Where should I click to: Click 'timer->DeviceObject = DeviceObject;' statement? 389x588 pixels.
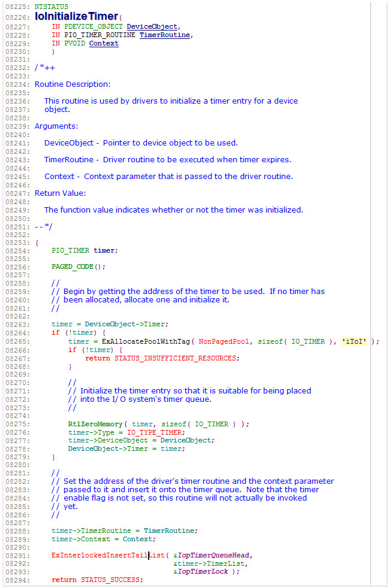[141, 440]
